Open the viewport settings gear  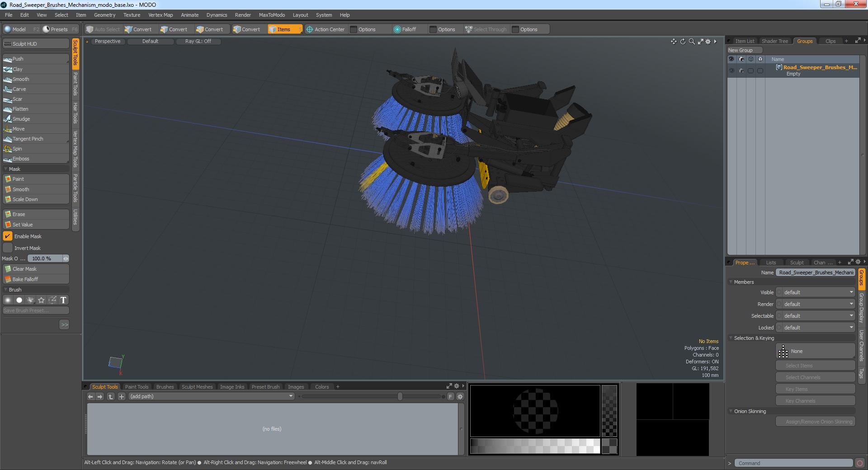[708, 42]
